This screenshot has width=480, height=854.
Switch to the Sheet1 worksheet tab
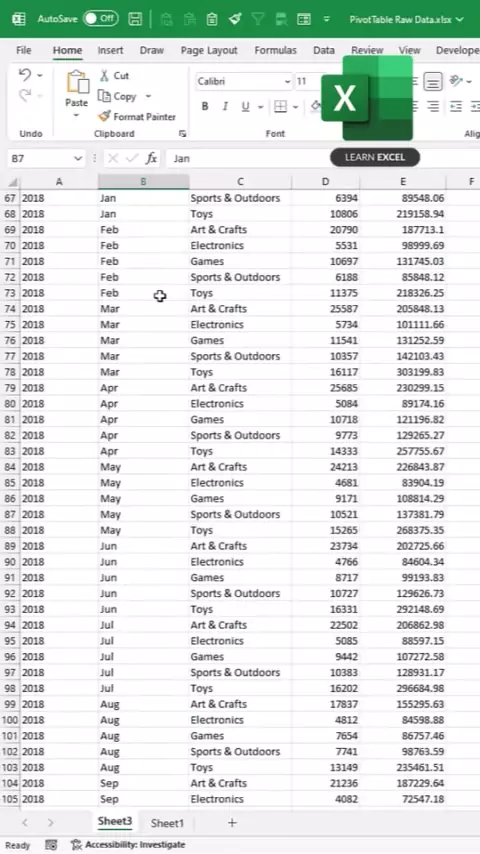(167, 823)
